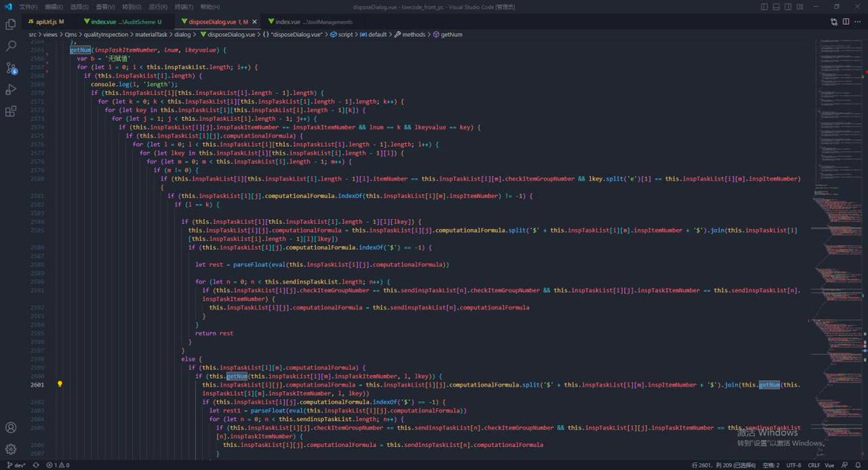Image resolution: width=868 pixels, height=470 pixels.
Task: Open the Explorer view in the activity bar
Action: tap(11, 24)
